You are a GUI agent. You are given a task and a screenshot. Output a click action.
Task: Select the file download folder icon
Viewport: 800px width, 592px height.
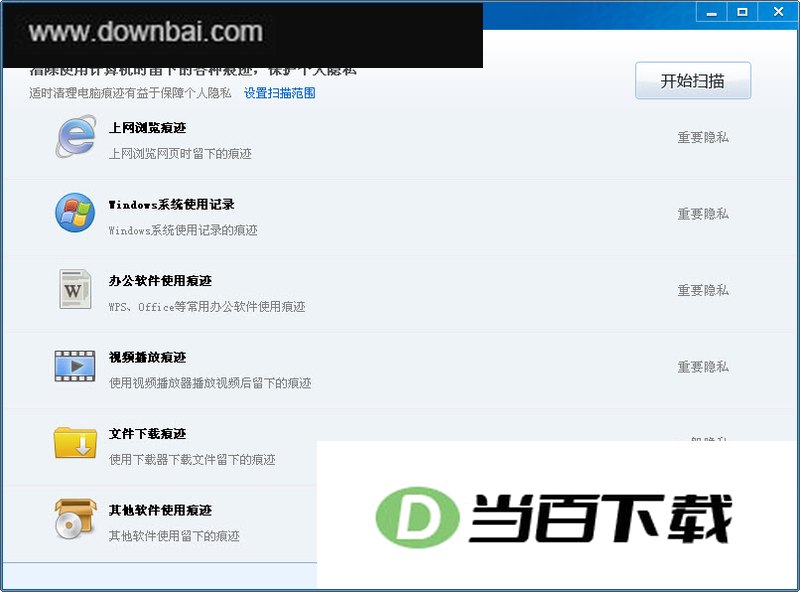click(75, 442)
